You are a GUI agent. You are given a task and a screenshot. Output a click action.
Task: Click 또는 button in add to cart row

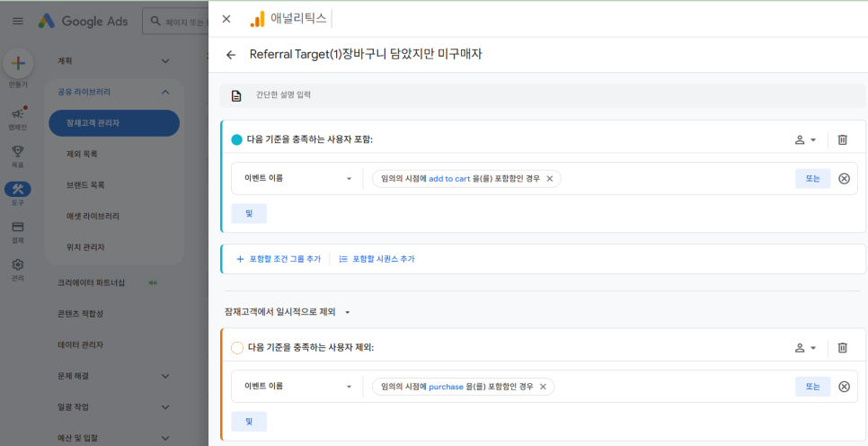pos(812,178)
